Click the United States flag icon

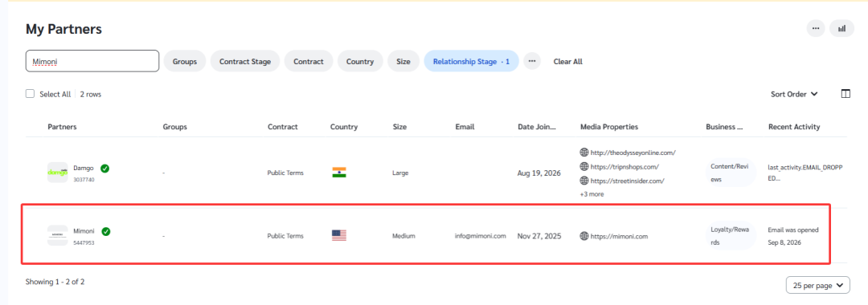[339, 235]
